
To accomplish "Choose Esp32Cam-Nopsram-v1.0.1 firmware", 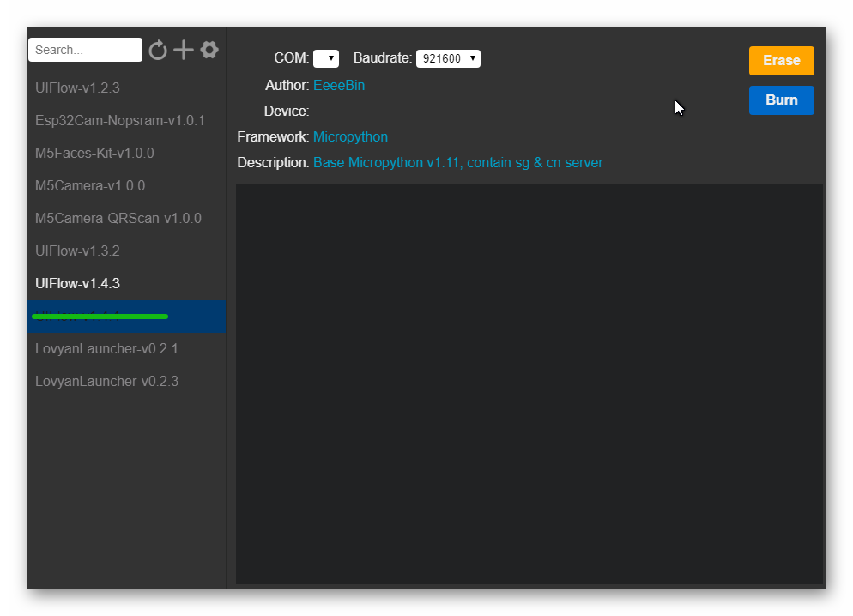I will (x=120, y=120).
